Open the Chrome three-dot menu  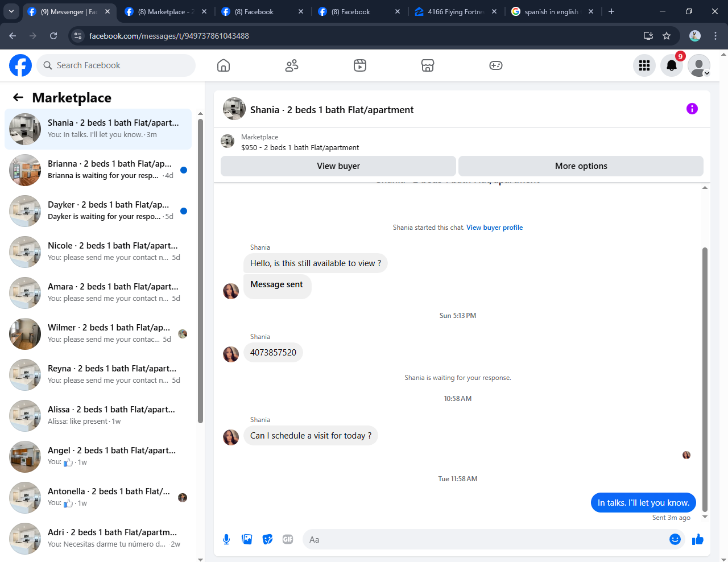click(715, 36)
